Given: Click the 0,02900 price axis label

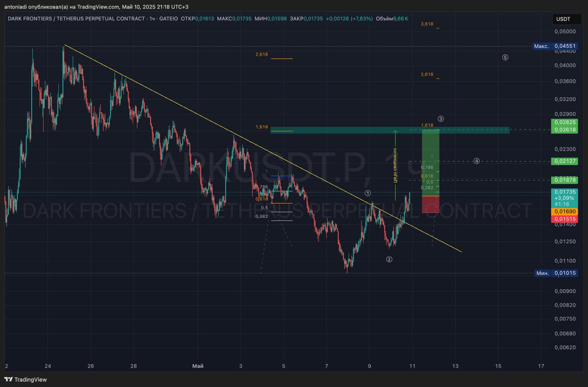Looking at the screenshot, I should click(565, 114).
